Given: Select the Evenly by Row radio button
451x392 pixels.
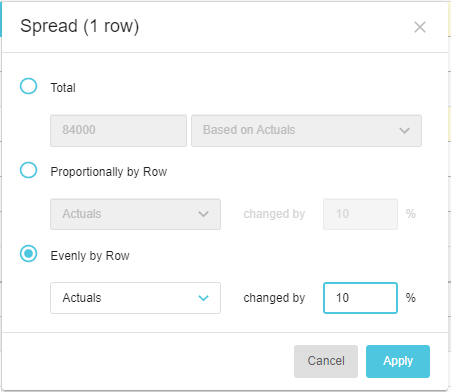Looking at the screenshot, I should click(x=28, y=254).
